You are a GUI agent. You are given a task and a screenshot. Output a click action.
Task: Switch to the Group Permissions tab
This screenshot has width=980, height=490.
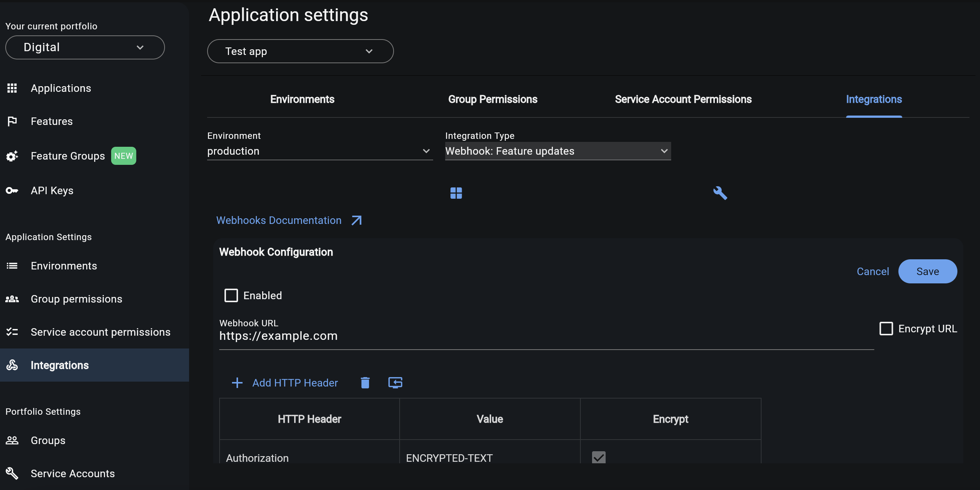pyautogui.click(x=493, y=99)
